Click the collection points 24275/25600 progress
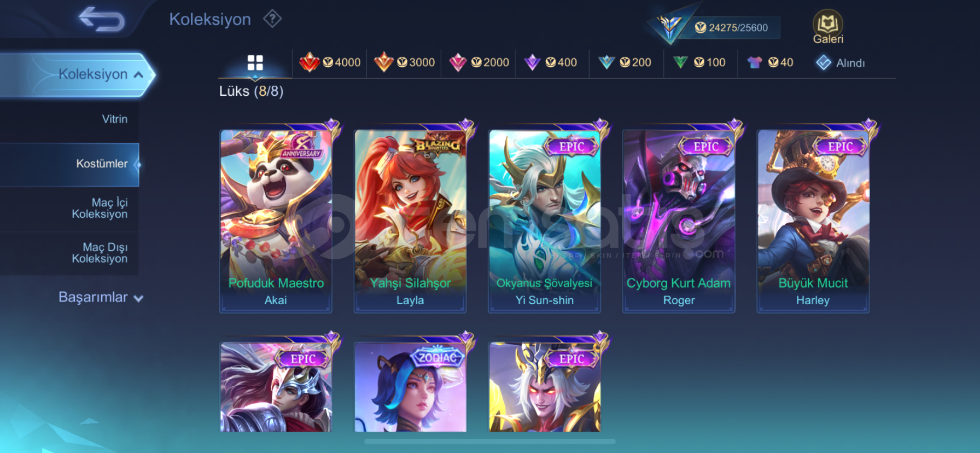Screen dimensions: 980x453 pyautogui.click(x=731, y=27)
